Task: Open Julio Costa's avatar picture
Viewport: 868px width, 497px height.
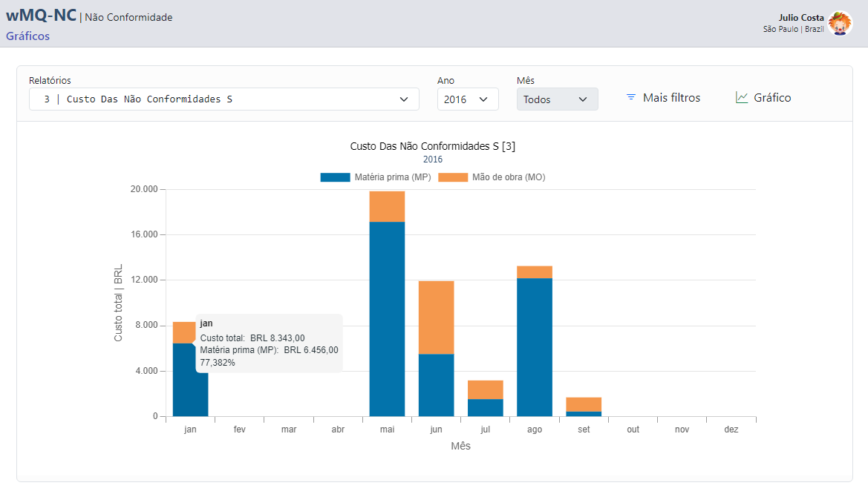Action: pos(840,23)
